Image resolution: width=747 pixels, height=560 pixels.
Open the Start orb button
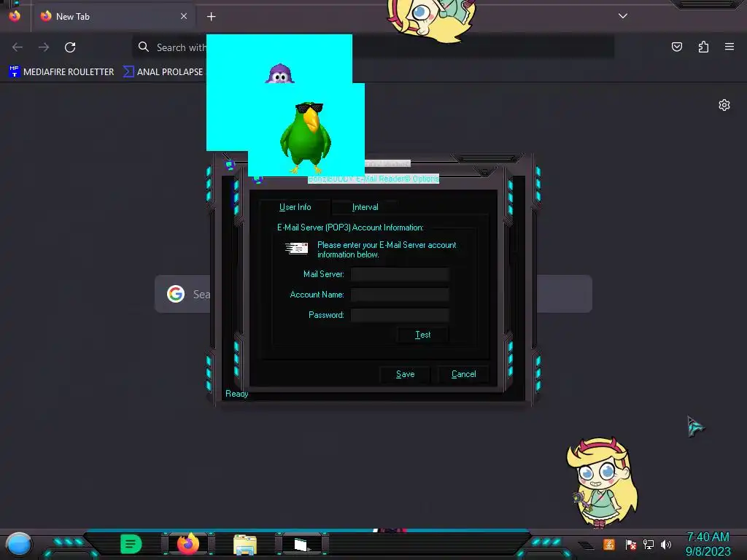18,545
